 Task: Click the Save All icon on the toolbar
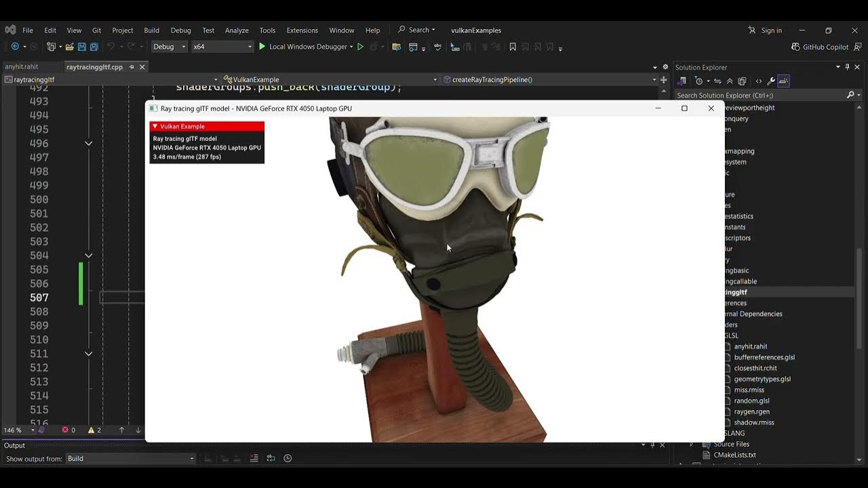pyautogui.click(x=95, y=47)
